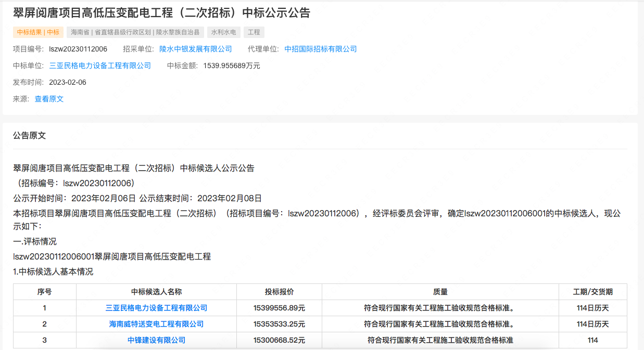Click the 质量 column header
The image size is (644, 350).
440,292
